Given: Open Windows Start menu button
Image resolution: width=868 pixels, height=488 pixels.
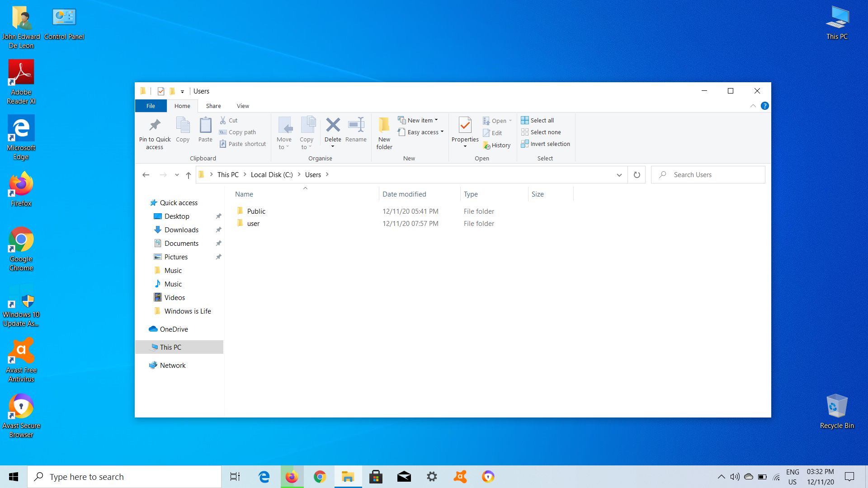Looking at the screenshot, I should coord(14,477).
